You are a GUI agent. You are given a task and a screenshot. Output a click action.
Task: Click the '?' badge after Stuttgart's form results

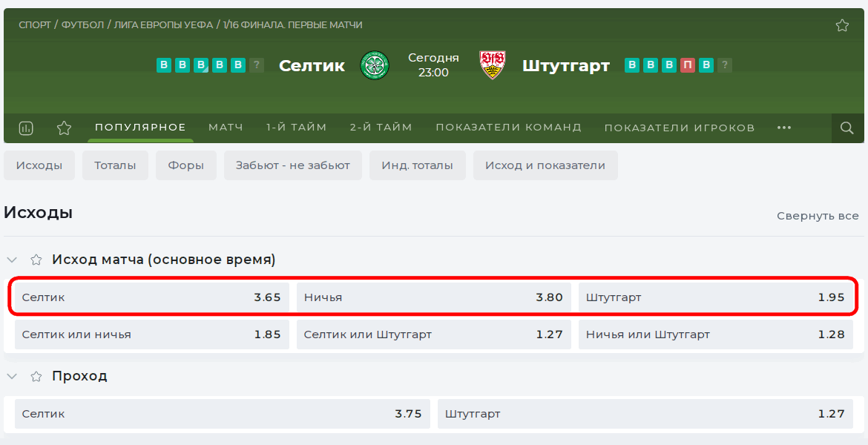click(x=724, y=65)
